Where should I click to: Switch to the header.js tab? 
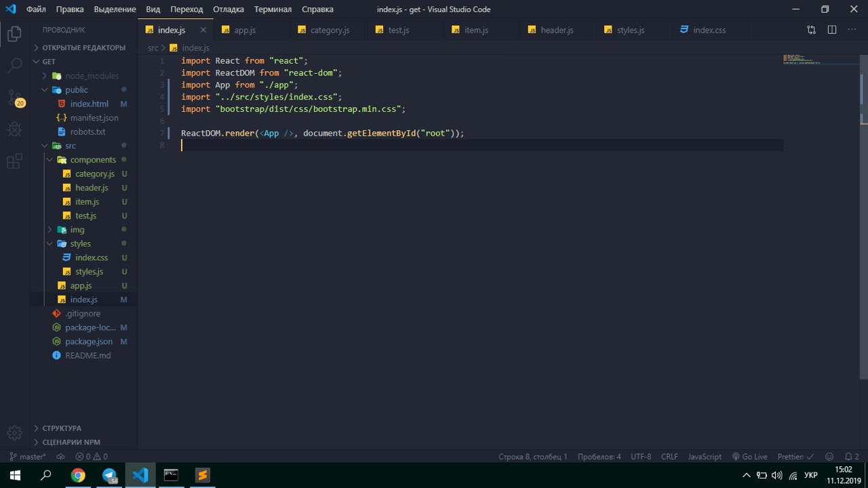[x=557, y=30]
